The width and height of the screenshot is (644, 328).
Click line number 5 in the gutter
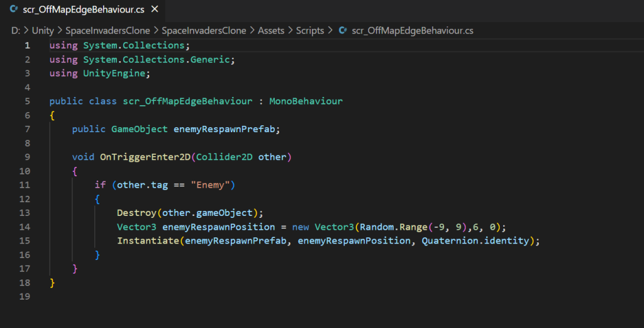point(27,101)
